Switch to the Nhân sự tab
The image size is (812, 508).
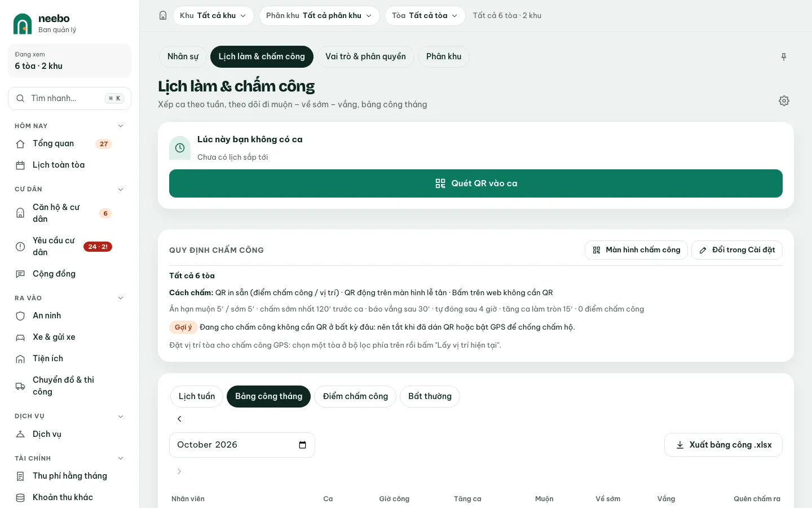point(183,56)
